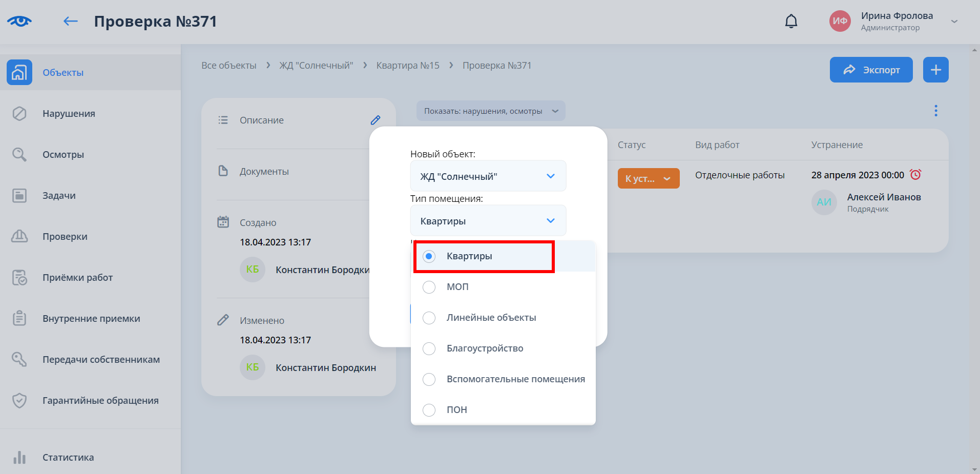Click the pencil edit icon beside Описание

(375, 120)
